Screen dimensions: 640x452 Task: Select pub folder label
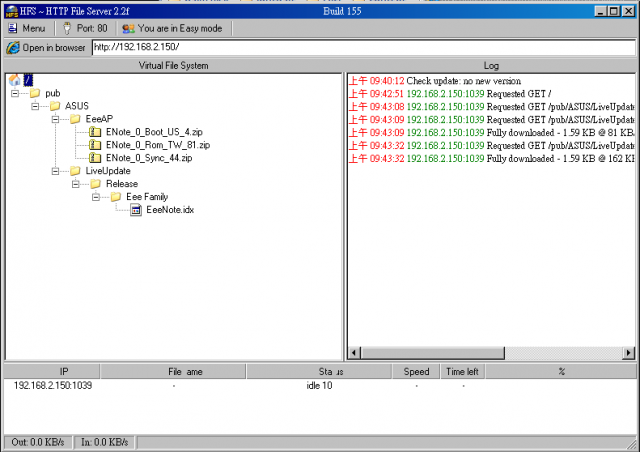pyautogui.click(x=53, y=94)
